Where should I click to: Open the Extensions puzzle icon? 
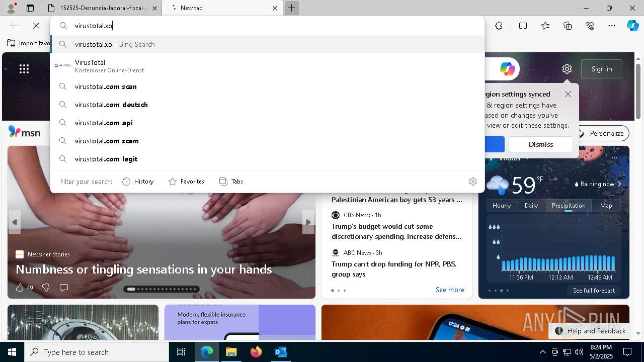499,26
